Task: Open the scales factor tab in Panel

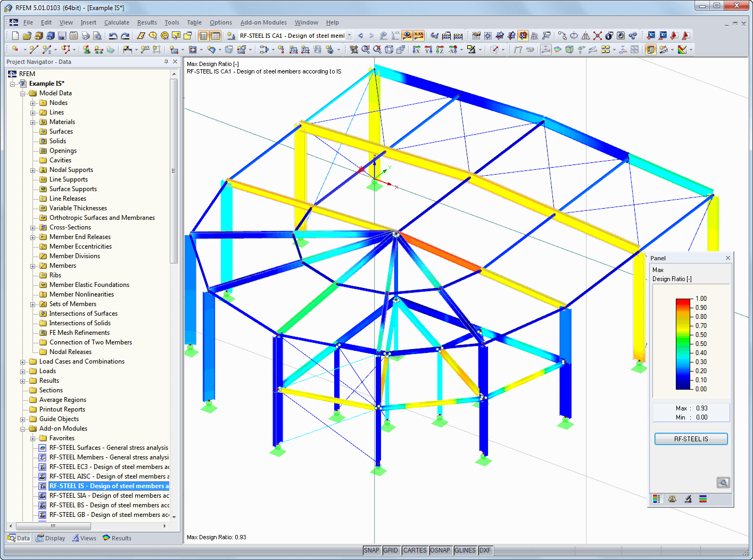Action: [672, 499]
